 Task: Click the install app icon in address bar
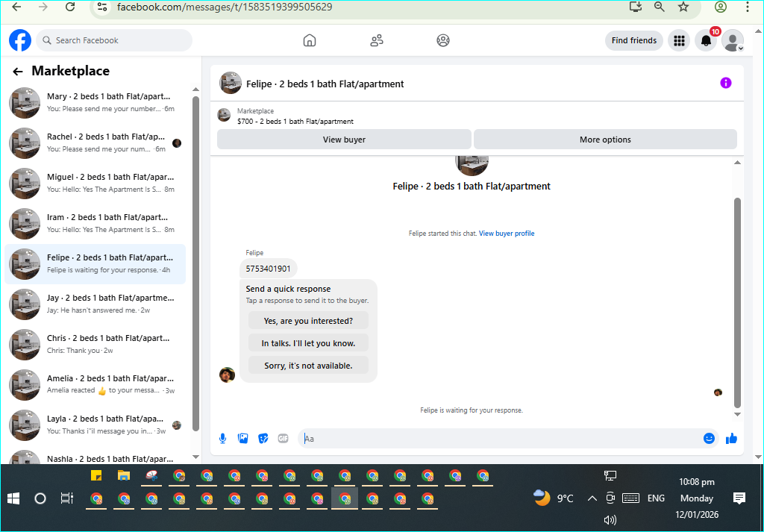click(636, 7)
